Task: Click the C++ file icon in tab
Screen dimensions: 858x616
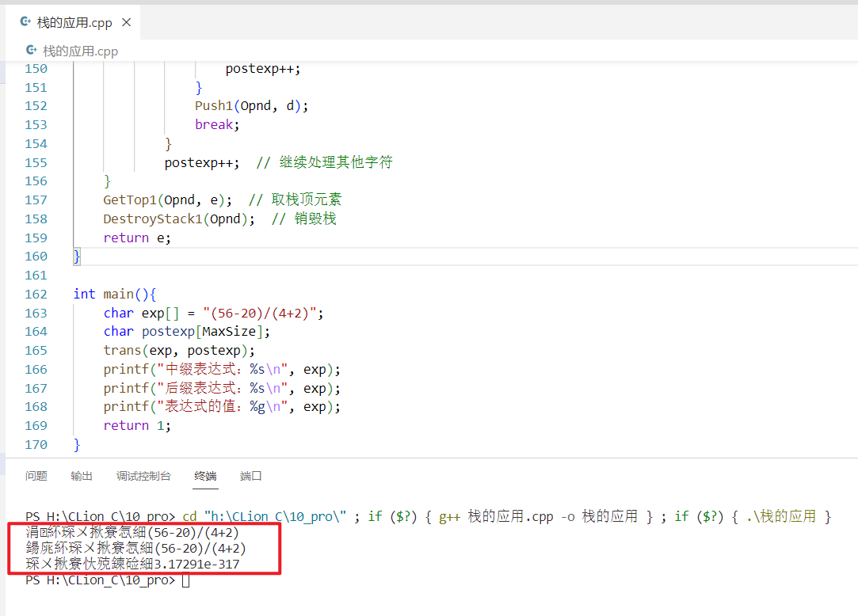Action: (25, 22)
